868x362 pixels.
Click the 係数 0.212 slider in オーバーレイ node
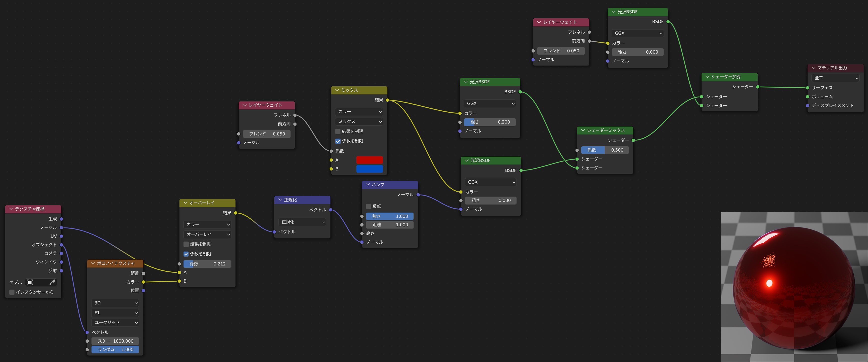(x=207, y=264)
